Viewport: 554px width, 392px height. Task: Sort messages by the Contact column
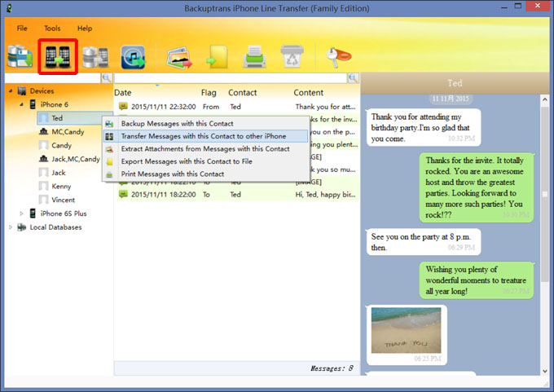[243, 93]
